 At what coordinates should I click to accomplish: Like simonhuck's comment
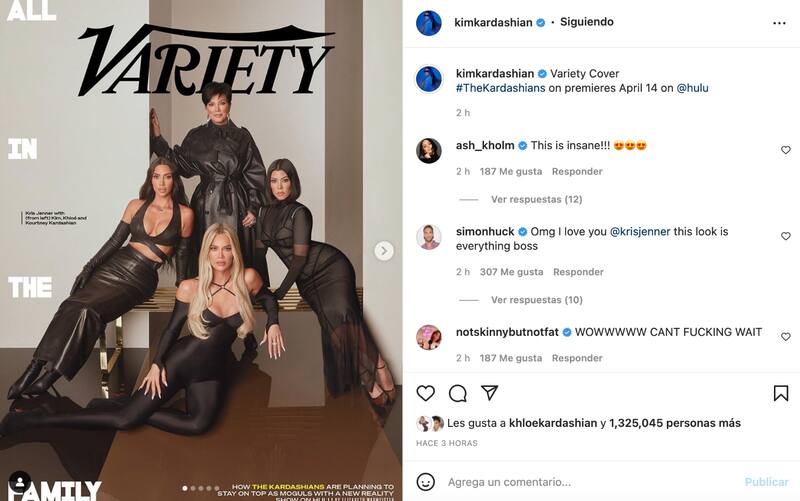[786, 236]
